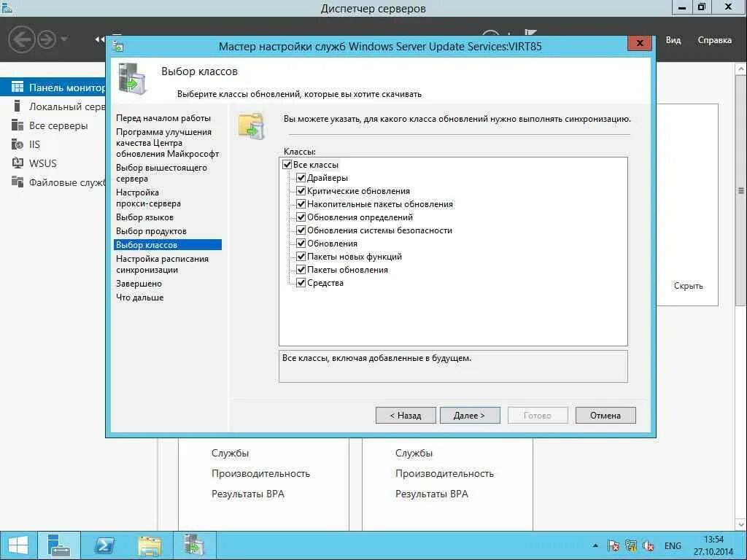Click the 'Далее >' button
The width and height of the screenshot is (747, 560).
pyautogui.click(x=470, y=415)
